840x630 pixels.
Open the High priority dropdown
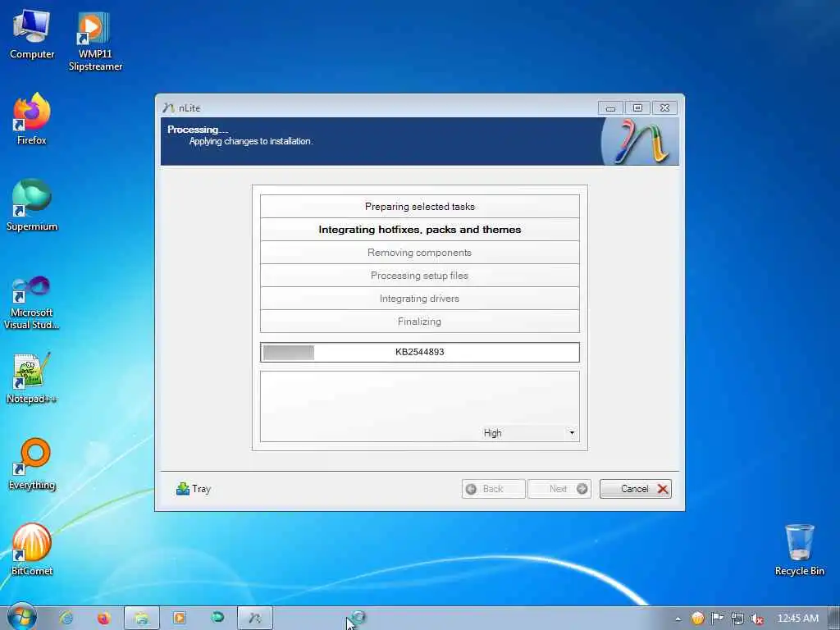click(529, 433)
